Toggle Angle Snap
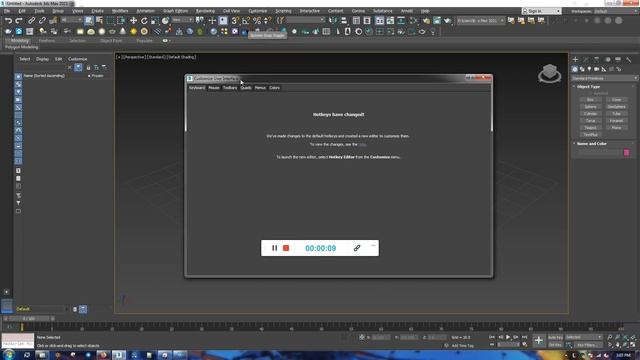Screen dimensions: 640x360 coord(246,20)
